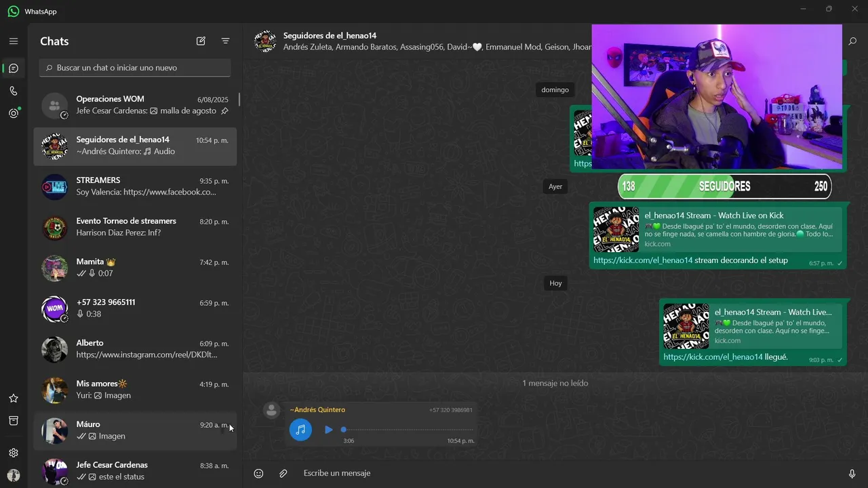Click the webcam overlay video
The height and width of the screenshot is (488, 868).
(717, 96)
